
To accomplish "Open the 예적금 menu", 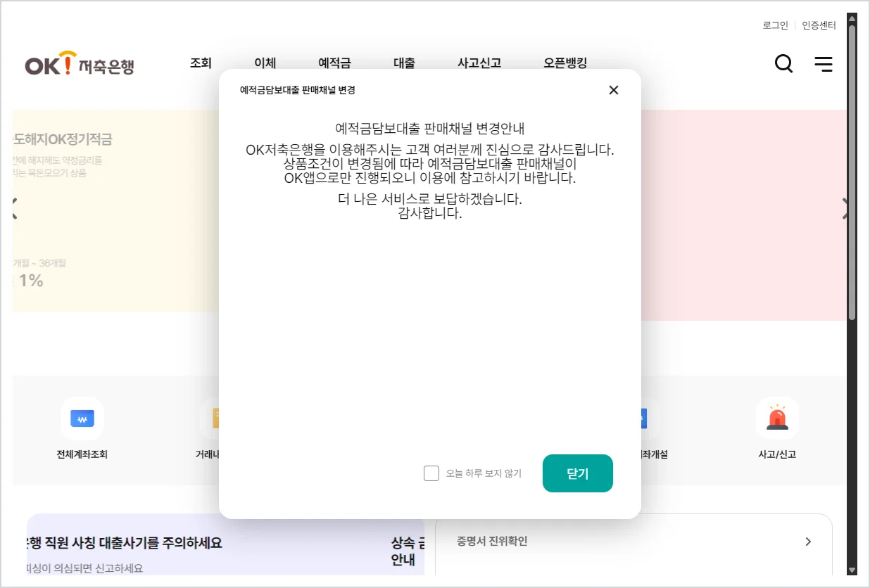I will (x=334, y=63).
